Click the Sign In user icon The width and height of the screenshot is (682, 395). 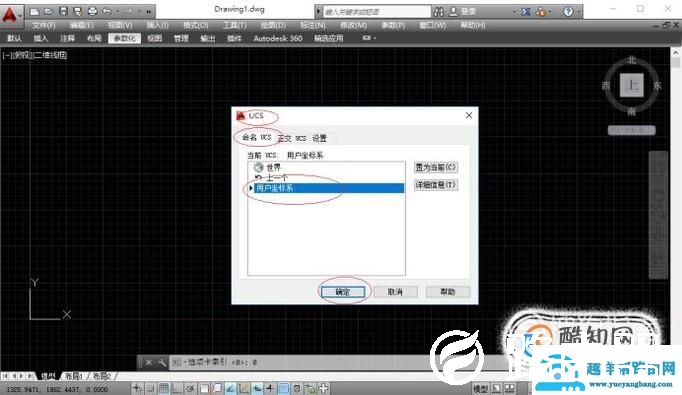point(453,11)
